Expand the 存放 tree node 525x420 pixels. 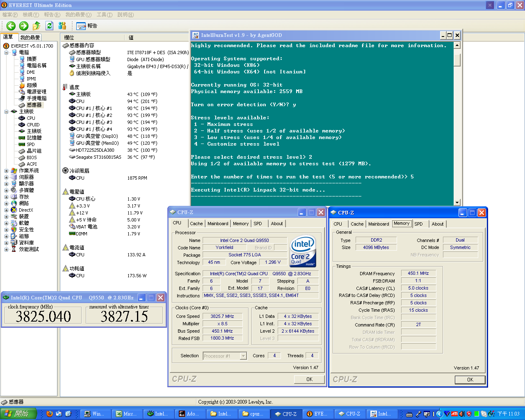6,197
